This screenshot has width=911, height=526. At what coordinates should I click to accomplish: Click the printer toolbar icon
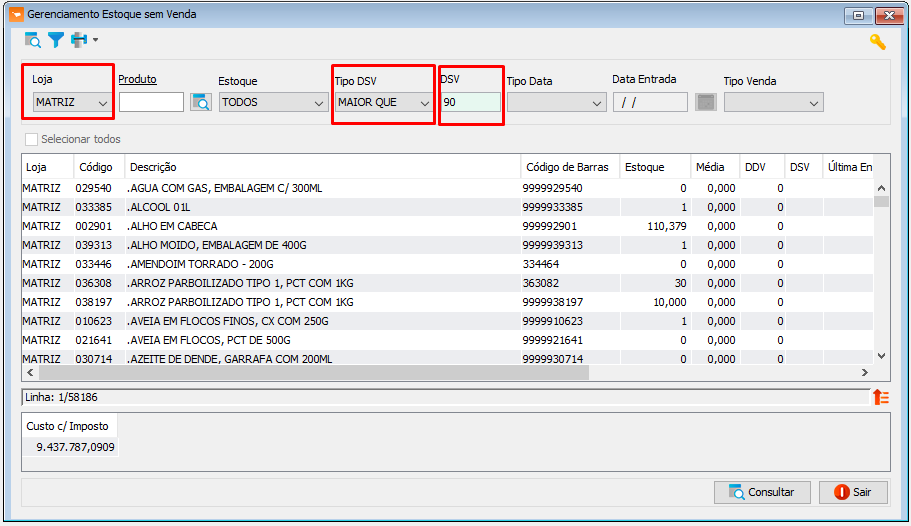(x=79, y=40)
